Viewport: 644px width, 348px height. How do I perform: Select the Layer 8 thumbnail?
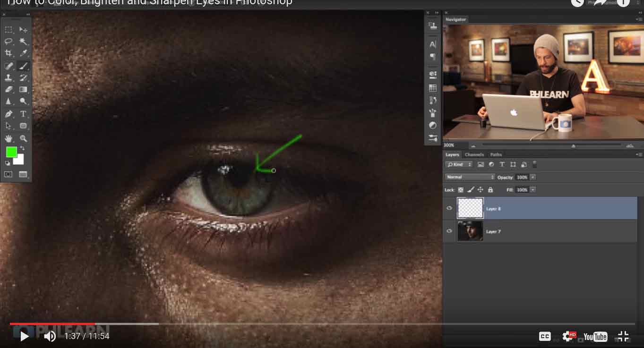470,208
